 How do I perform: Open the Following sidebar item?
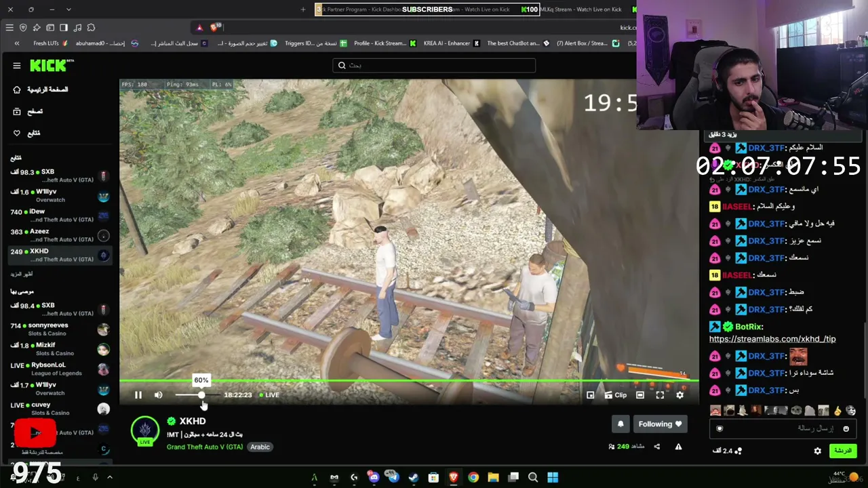pos(26,133)
